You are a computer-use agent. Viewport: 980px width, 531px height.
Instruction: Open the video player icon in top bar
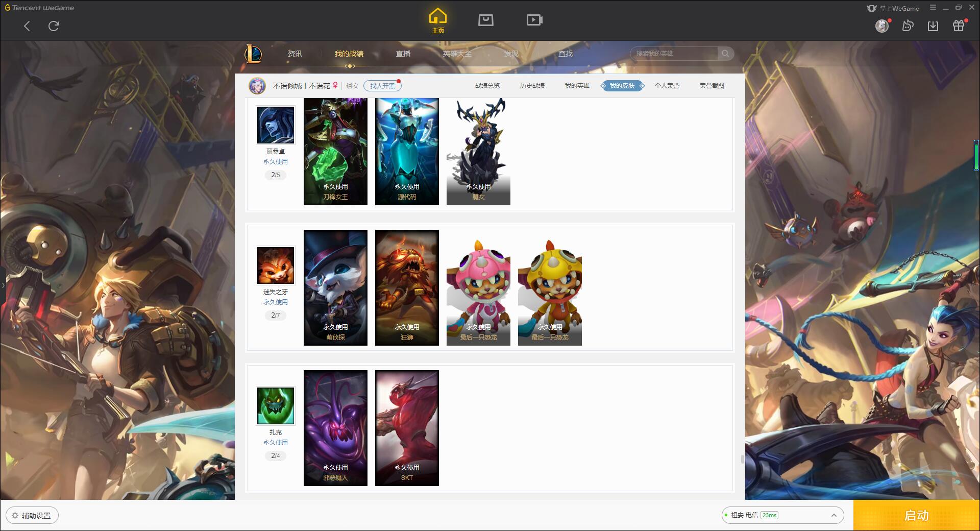(x=534, y=20)
